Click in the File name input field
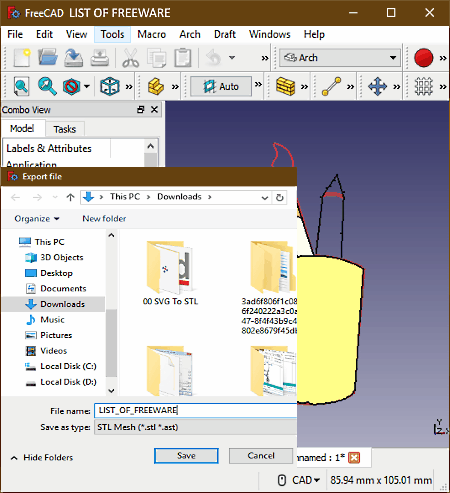The width and height of the screenshot is (450, 493). click(x=195, y=410)
